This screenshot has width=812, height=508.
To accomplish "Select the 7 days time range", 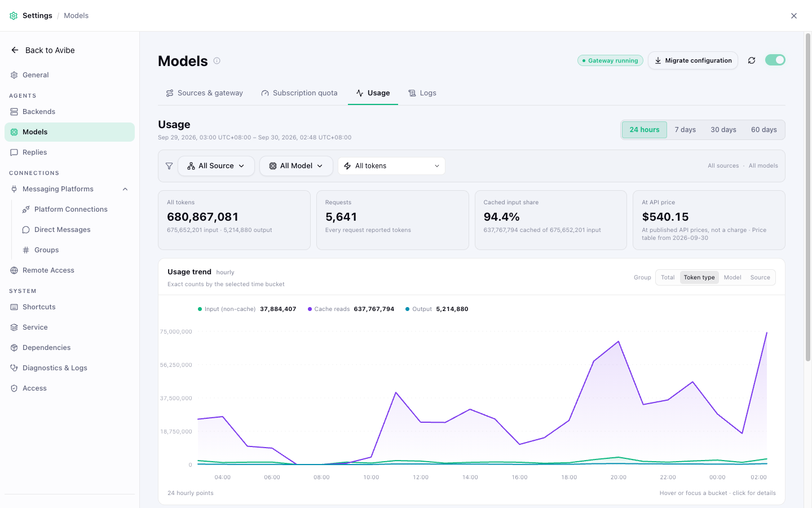I will pyautogui.click(x=685, y=130).
